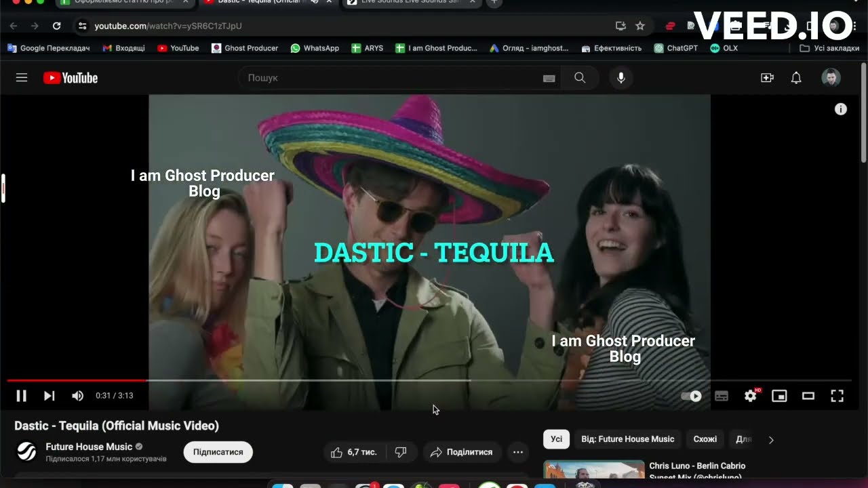
Task: Switch to theater mode
Action: pyautogui.click(x=808, y=396)
